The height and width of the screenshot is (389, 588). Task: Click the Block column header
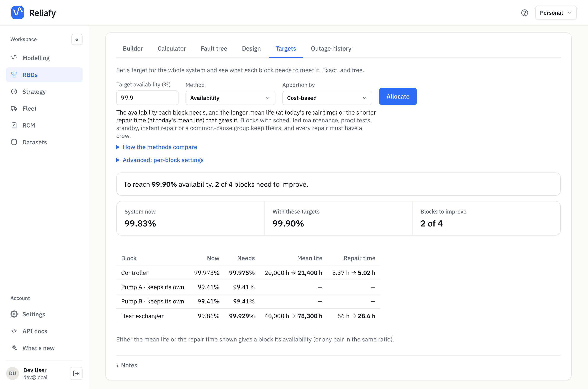[x=129, y=258]
